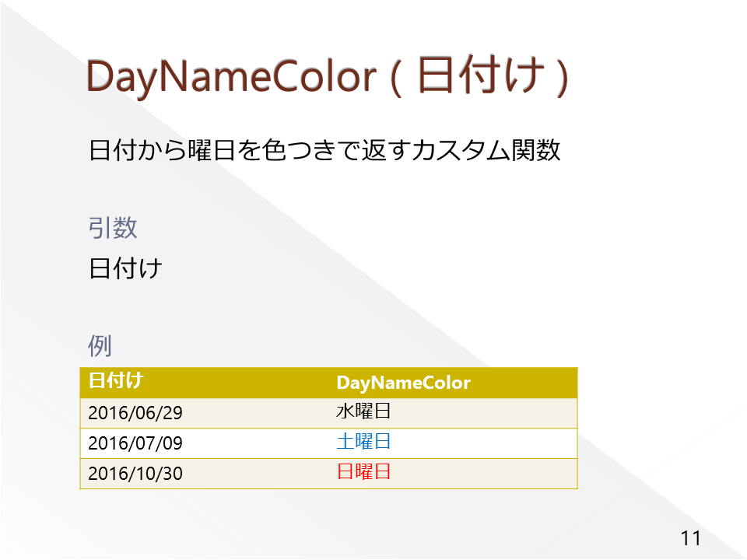Select the red "日曜日" table cell

pos(363,472)
